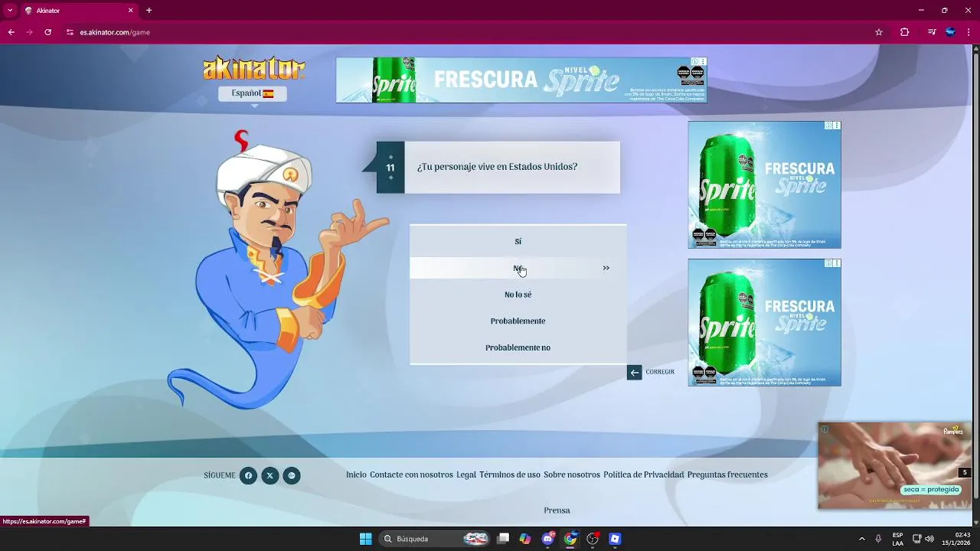Show hidden system tray icons

pyautogui.click(x=861, y=539)
